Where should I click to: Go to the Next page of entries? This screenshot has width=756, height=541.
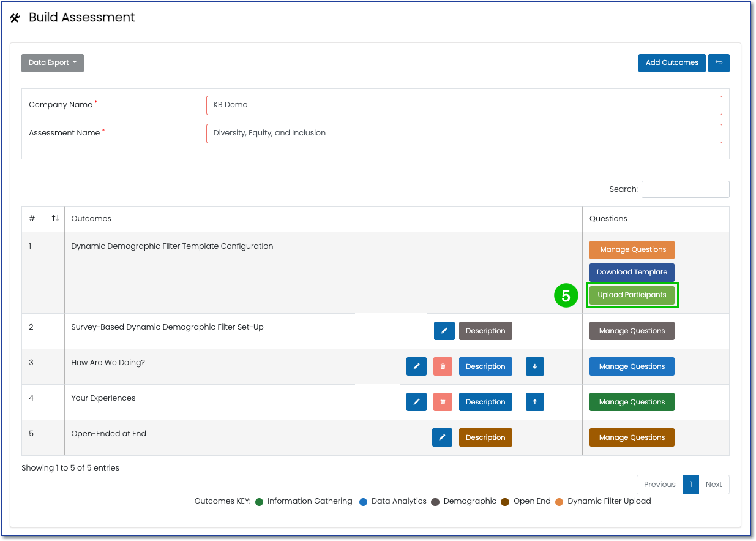coord(714,485)
